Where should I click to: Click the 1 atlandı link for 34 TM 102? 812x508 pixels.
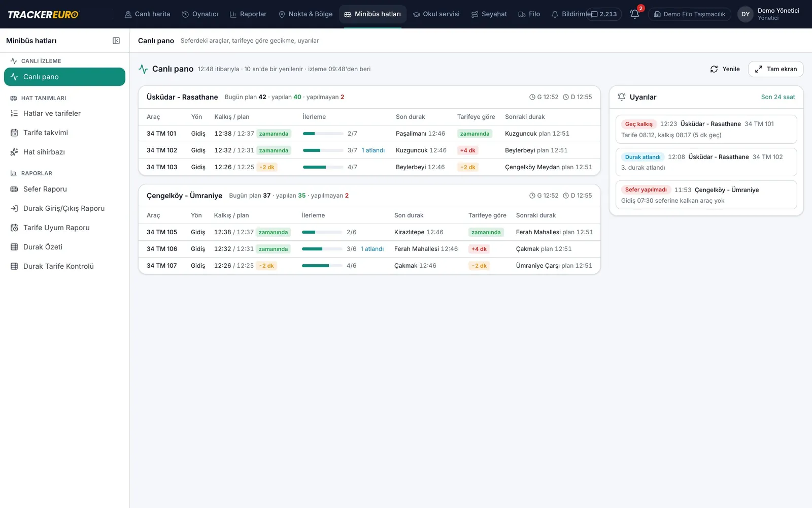coord(373,150)
